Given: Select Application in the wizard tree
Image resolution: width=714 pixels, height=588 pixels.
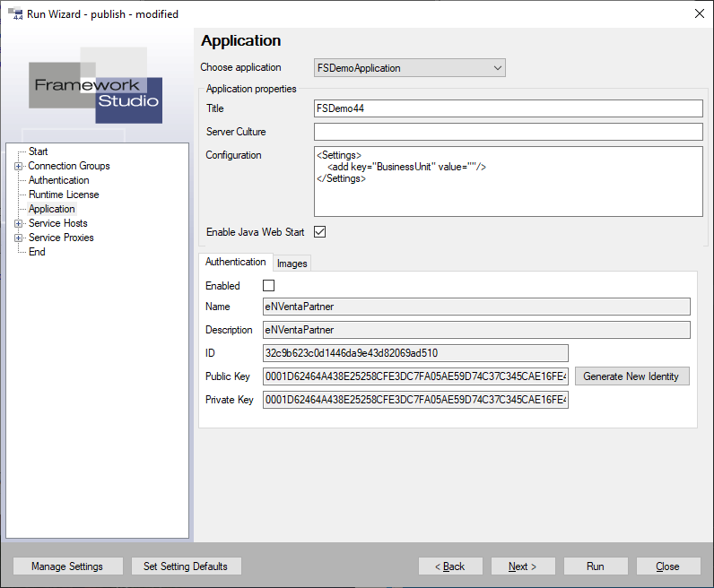Looking at the screenshot, I should tap(52, 209).
